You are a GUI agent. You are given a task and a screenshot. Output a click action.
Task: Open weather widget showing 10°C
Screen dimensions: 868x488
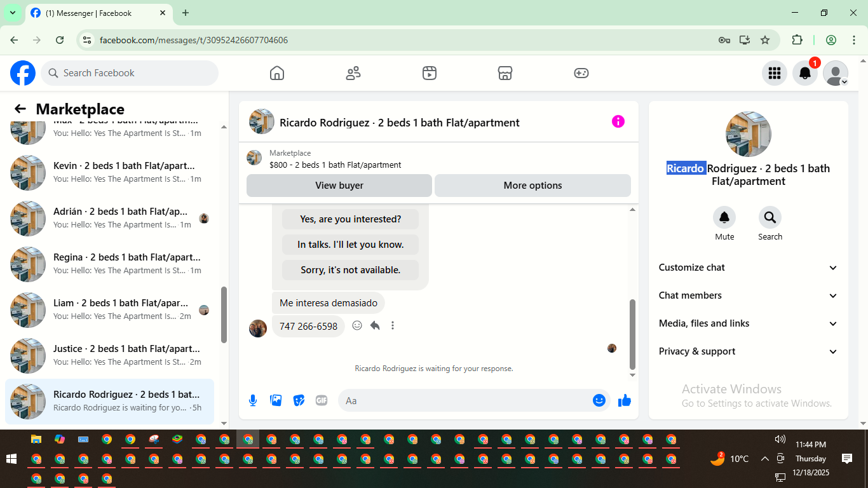pyautogui.click(x=729, y=459)
